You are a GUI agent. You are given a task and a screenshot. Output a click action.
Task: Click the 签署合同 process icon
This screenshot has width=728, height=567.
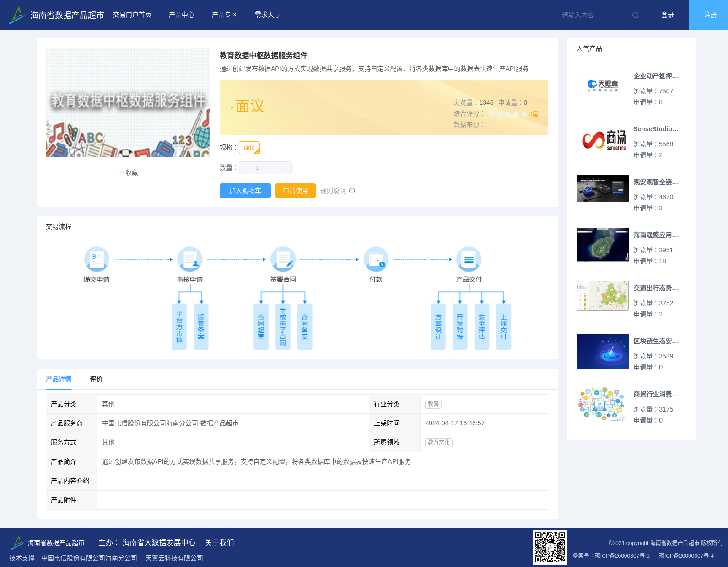(283, 259)
